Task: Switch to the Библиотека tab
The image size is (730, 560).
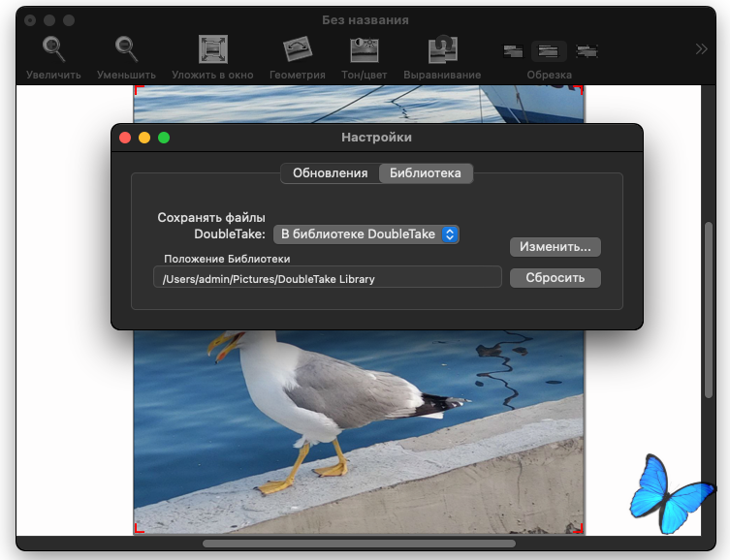Action: [425, 173]
